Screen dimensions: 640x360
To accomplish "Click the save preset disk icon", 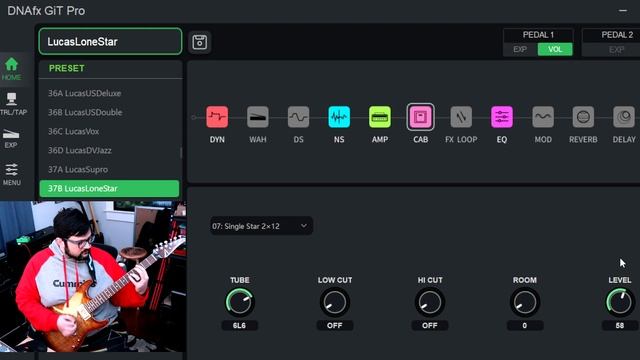I will click(x=200, y=42).
